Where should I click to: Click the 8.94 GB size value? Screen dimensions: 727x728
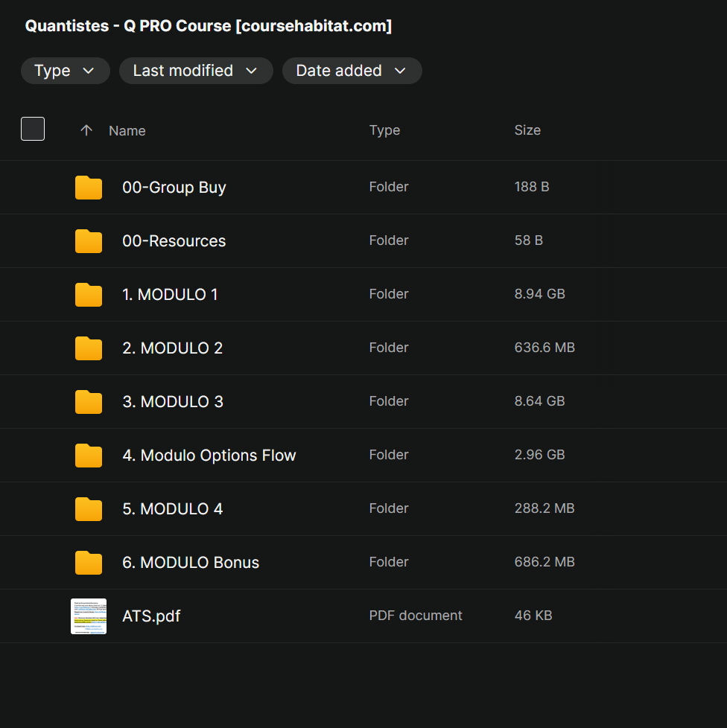point(539,294)
